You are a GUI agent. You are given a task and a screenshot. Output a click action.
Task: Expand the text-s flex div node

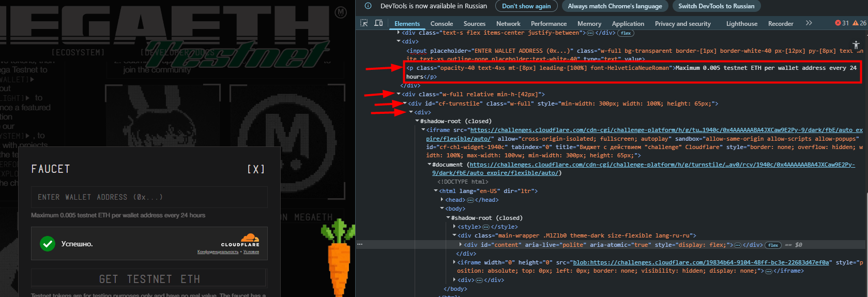(x=399, y=33)
